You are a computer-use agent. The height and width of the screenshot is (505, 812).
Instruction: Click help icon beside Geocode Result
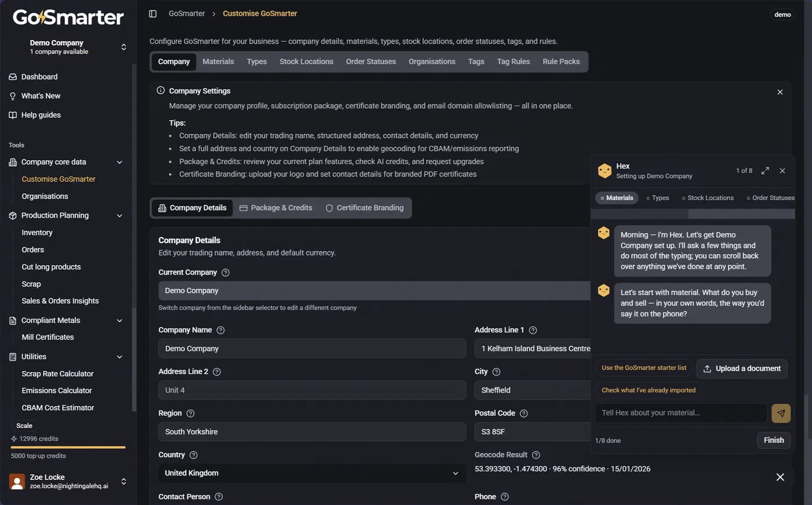(536, 455)
